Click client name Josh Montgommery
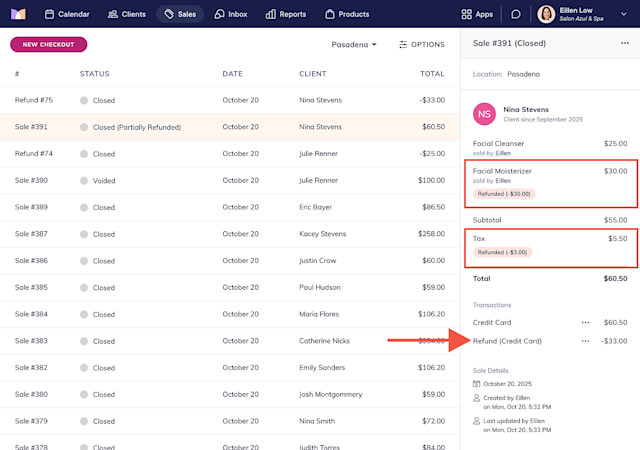This screenshot has width=640, height=450. 331,394
